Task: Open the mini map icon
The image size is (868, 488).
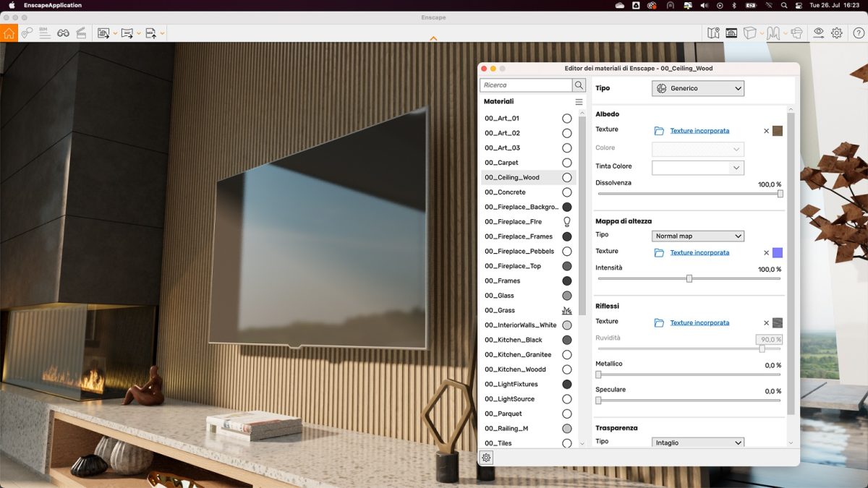Action: tap(714, 33)
